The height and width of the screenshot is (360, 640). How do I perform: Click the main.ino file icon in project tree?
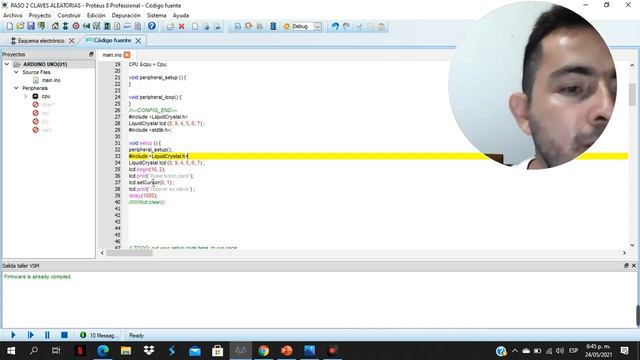pyautogui.click(x=36, y=80)
